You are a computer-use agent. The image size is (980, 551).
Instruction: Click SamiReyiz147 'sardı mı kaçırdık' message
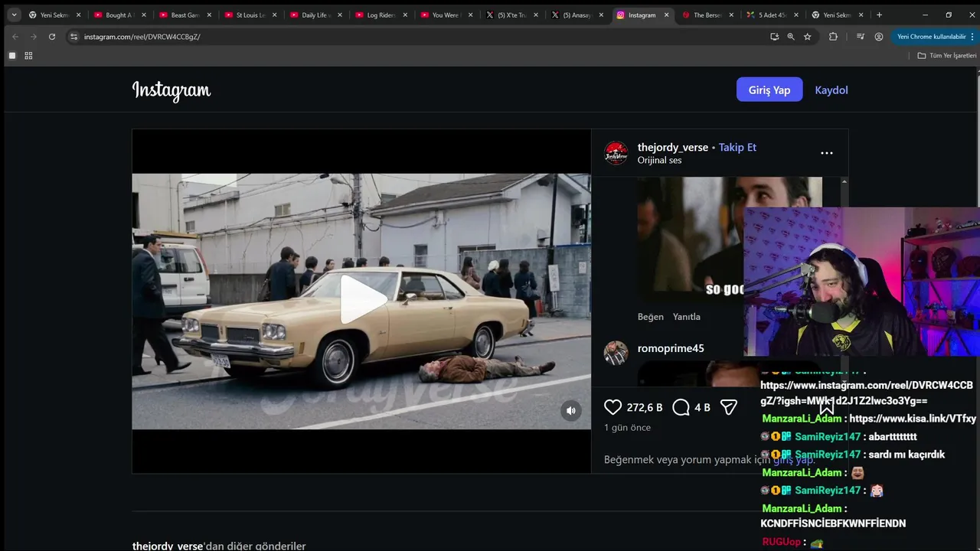[906, 455]
